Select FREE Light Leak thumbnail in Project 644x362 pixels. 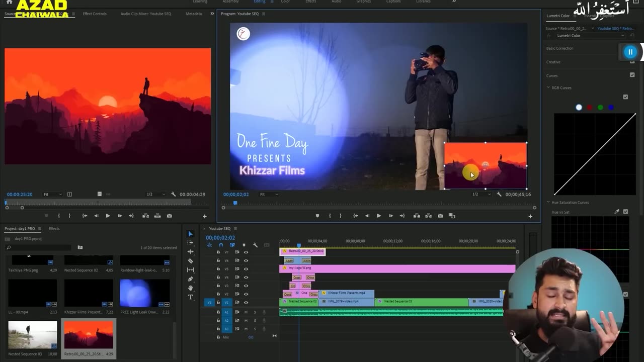tap(144, 293)
